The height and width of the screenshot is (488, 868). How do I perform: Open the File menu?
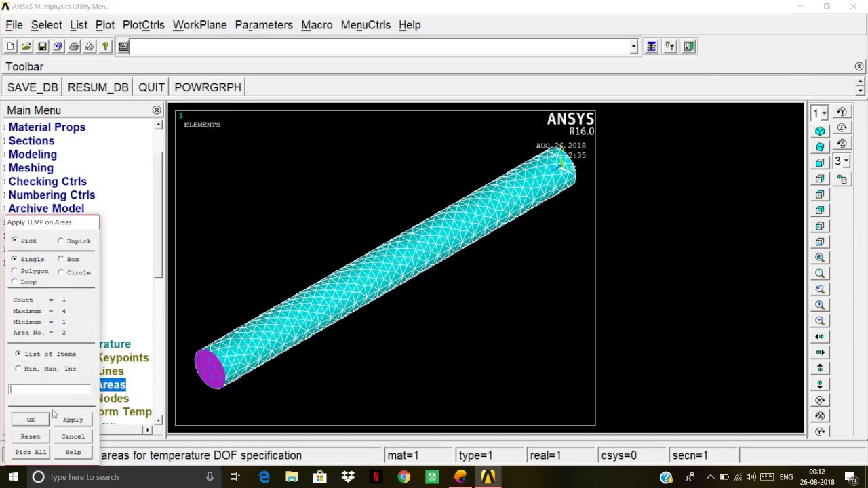(x=14, y=25)
